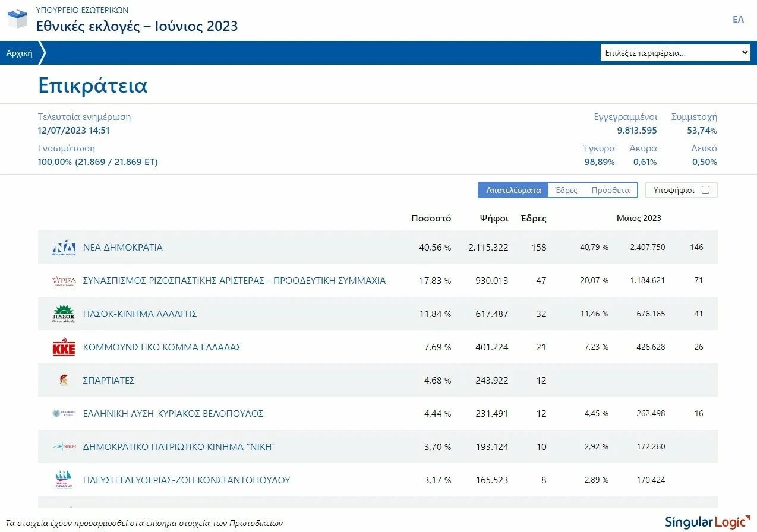757x532 pixels.
Task: Switch language with the ΕΛ link
Action: [738, 20]
